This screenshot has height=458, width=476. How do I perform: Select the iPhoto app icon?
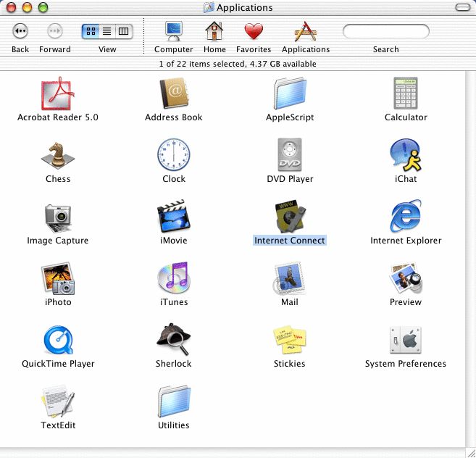click(x=58, y=278)
